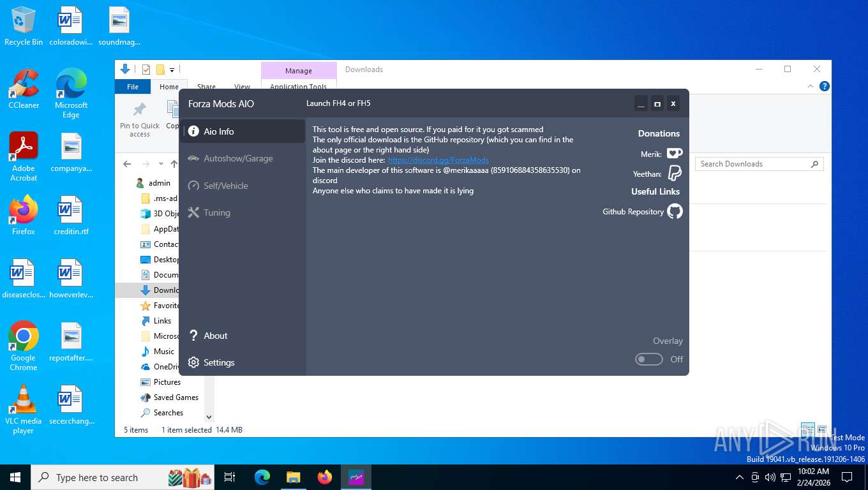Select Links in the navigation tree
The height and width of the screenshot is (490, 868).
pos(162,321)
